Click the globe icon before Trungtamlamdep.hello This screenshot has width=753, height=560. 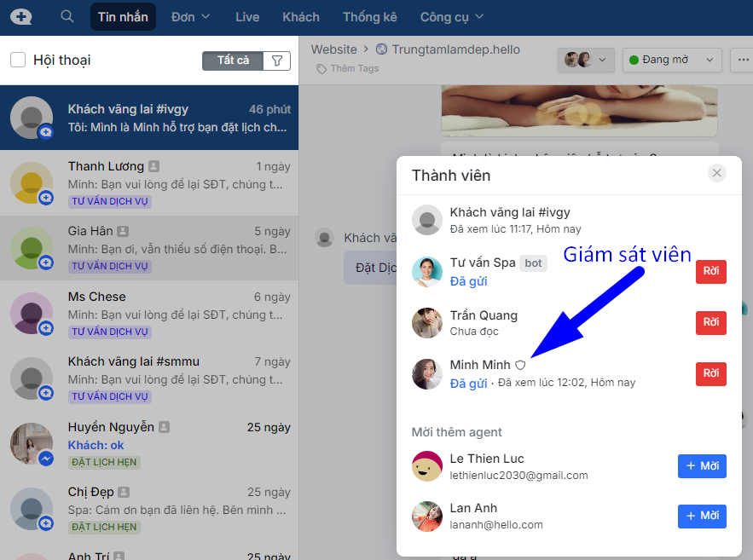381,49
